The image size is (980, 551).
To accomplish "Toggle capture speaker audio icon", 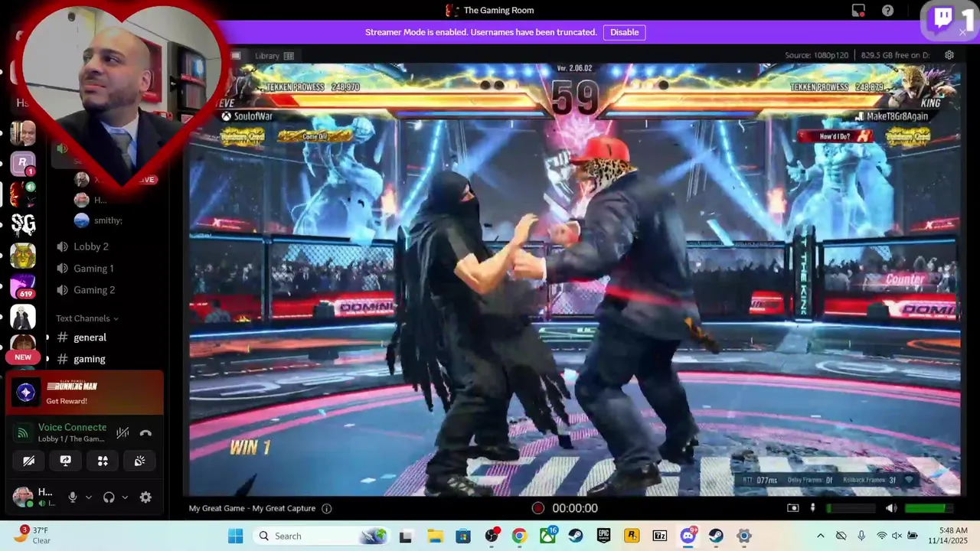I will click(x=891, y=508).
